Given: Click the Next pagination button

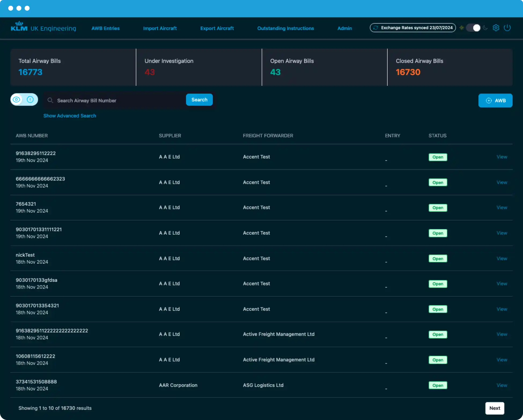Looking at the screenshot, I should pyautogui.click(x=495, y=408).
